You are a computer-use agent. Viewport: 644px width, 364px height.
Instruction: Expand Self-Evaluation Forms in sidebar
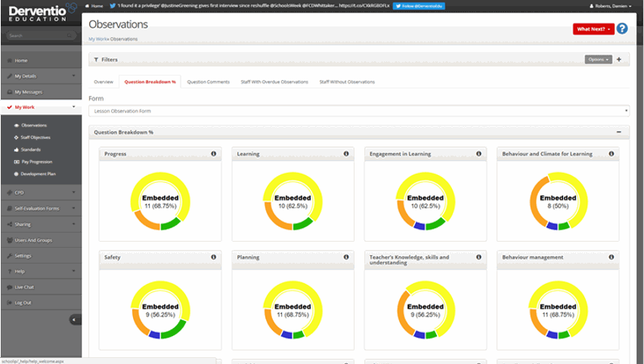(x=41, y=208)
